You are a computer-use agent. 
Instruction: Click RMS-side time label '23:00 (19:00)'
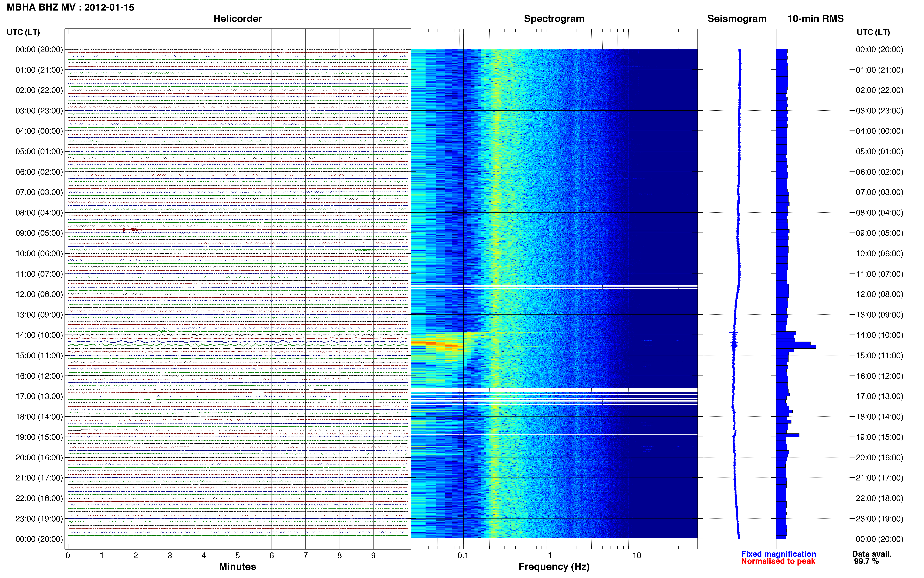click(x=879, y=519)
